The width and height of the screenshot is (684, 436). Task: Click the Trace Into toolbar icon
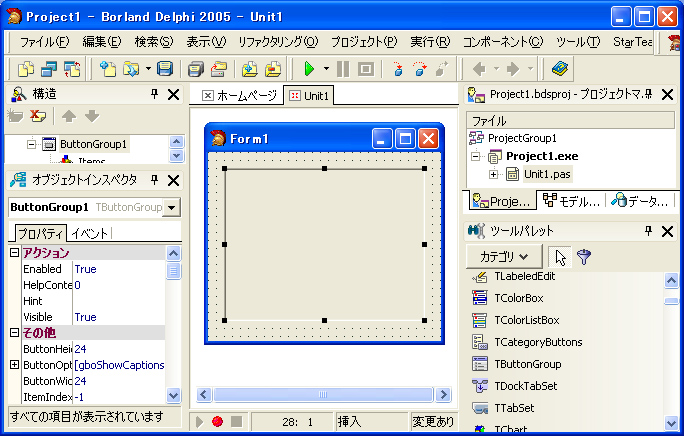(x=397, y=69)
